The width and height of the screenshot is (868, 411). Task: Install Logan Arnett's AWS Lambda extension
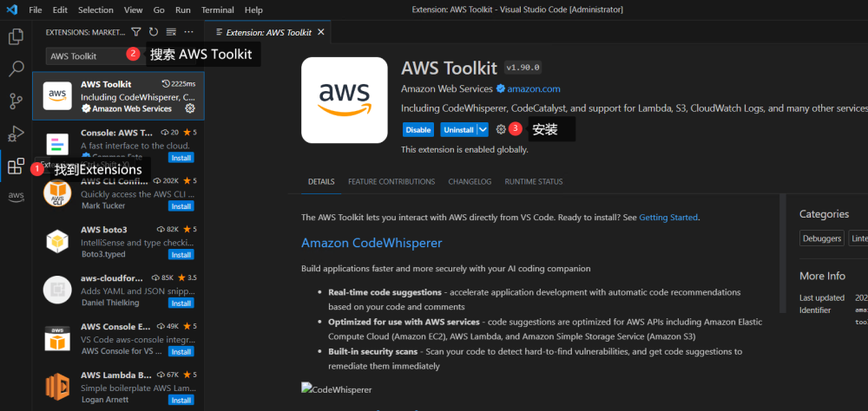coord(181,400)
